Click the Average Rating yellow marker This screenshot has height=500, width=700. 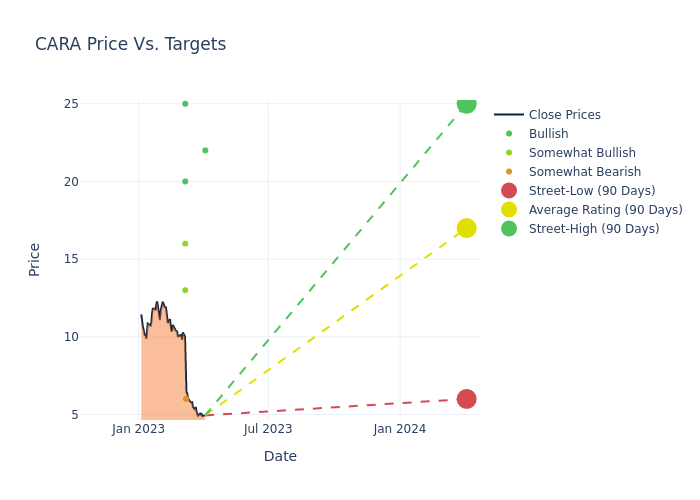[466, 228]
